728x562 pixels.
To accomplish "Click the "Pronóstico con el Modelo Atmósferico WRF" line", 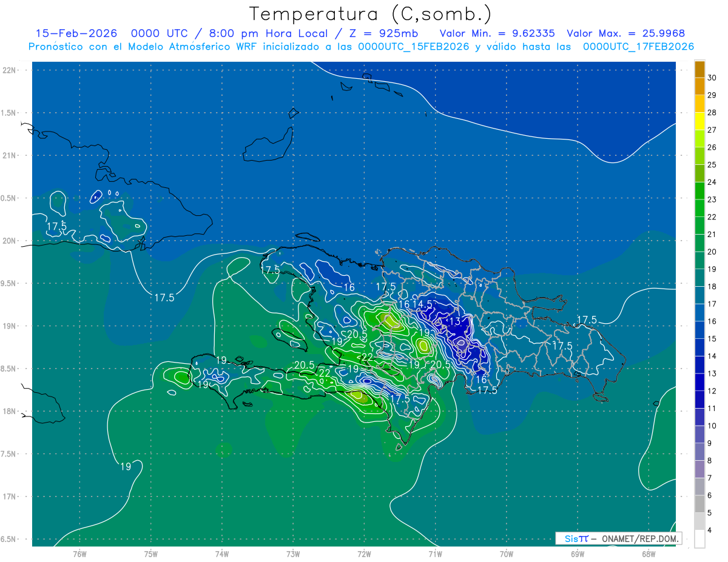I will (143, 47).
